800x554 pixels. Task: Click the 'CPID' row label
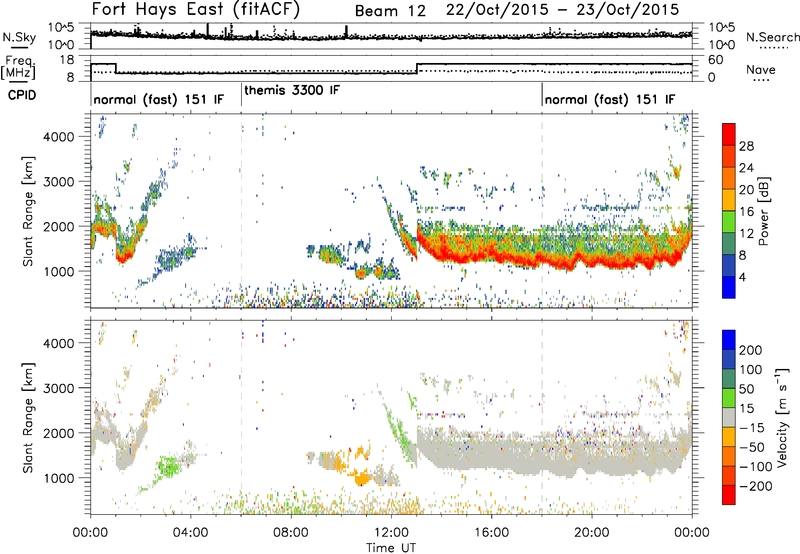click(22, 95)
